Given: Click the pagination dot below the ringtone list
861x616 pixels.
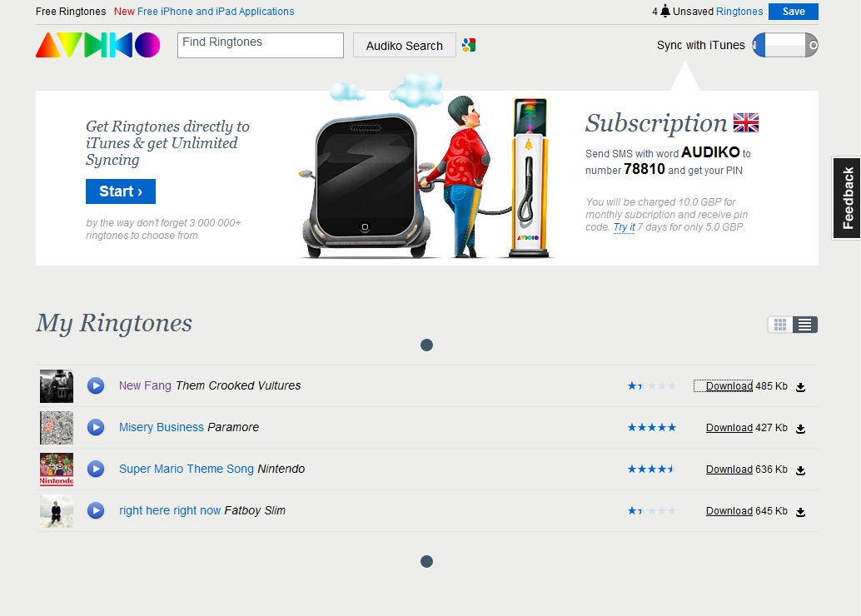Looking at the screenshot, I should [x=426, y=561].
